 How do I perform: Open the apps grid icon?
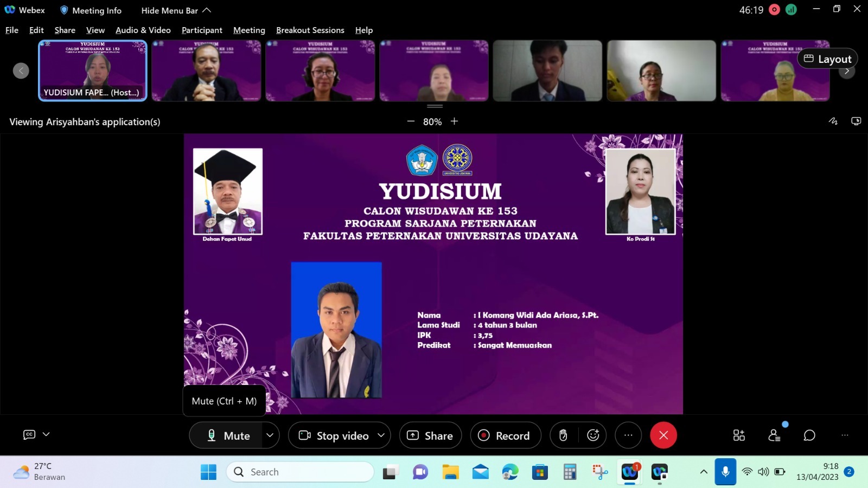click(x=739, y=435)
